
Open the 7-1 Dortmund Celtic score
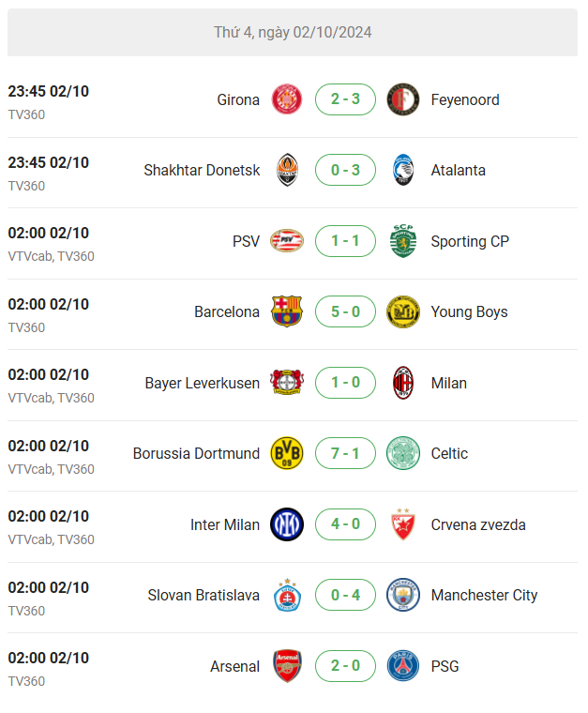(345, 453)
